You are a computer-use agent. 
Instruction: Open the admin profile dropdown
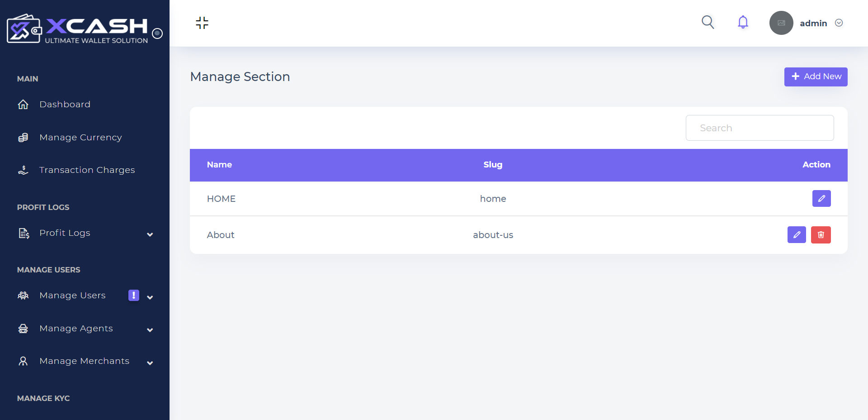(x=839, y=23)
